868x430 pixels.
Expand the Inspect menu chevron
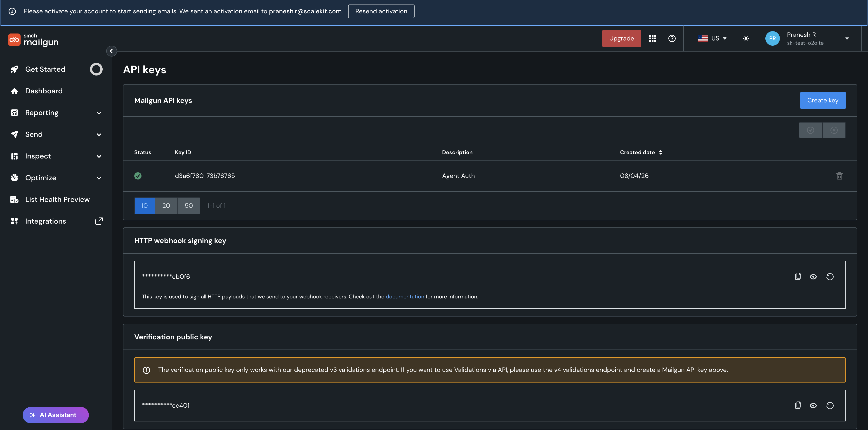99,156
